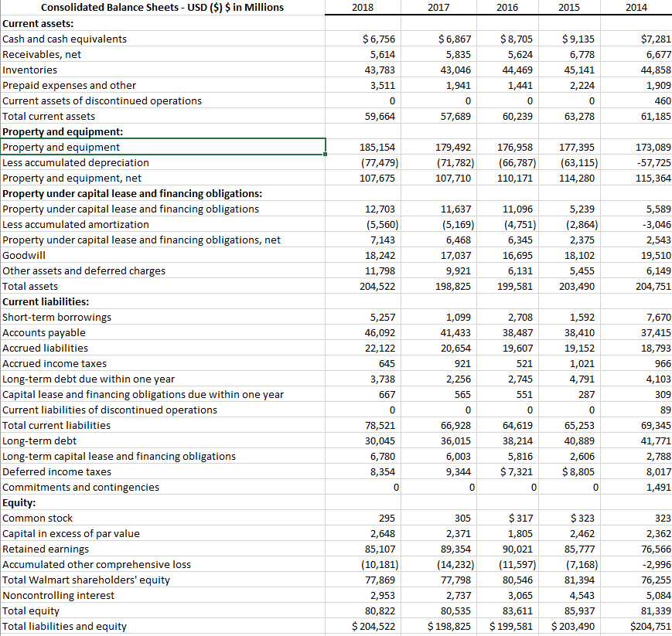Screen dimensions: 672x636
Task: Select the Property and equipment cell outlined in green
Action: (162, 147)
